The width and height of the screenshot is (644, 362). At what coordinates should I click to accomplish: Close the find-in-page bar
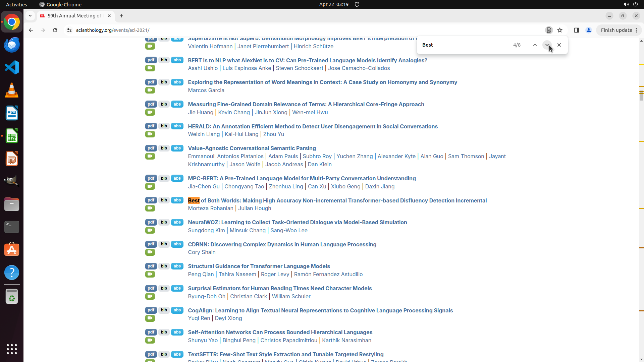click(559, 45)
